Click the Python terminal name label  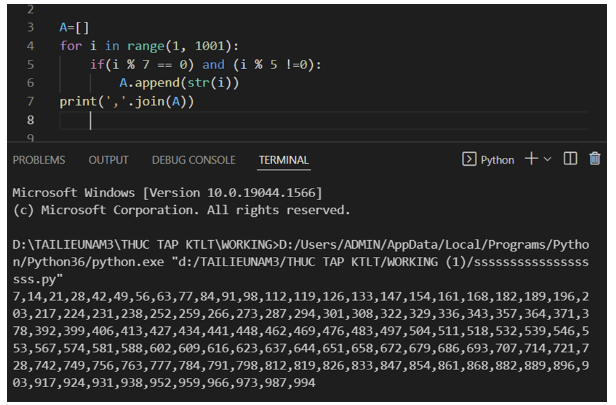point(497,160)
